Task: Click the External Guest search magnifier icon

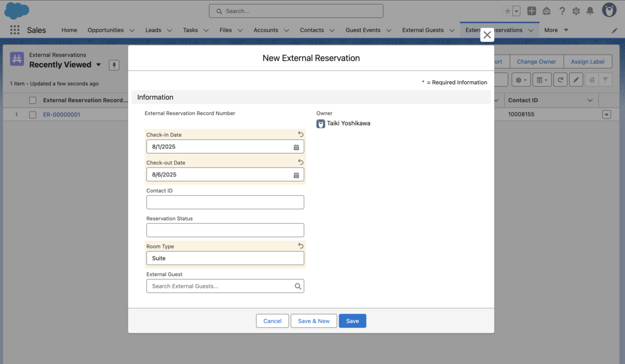Action: click(x=298, y=286)
